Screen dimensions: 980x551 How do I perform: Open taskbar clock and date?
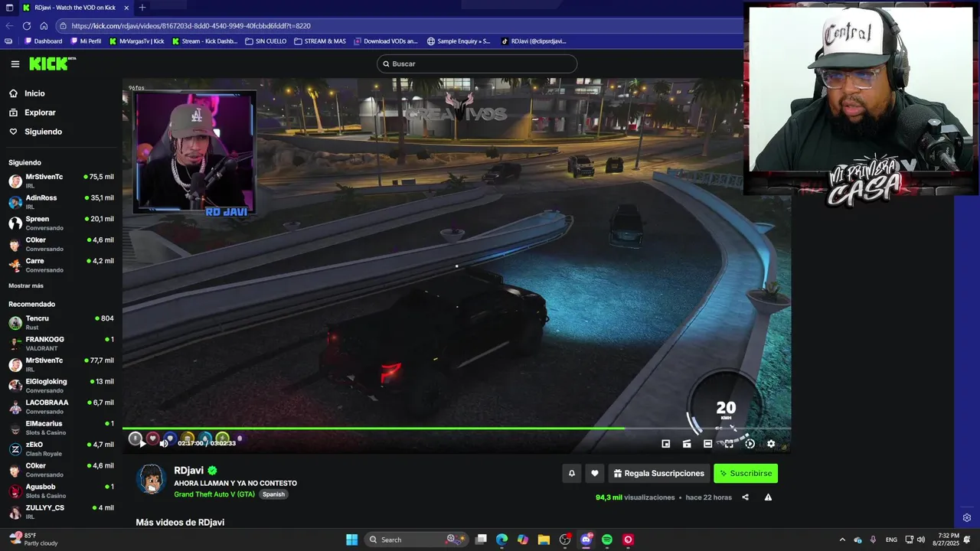(948, 540)
